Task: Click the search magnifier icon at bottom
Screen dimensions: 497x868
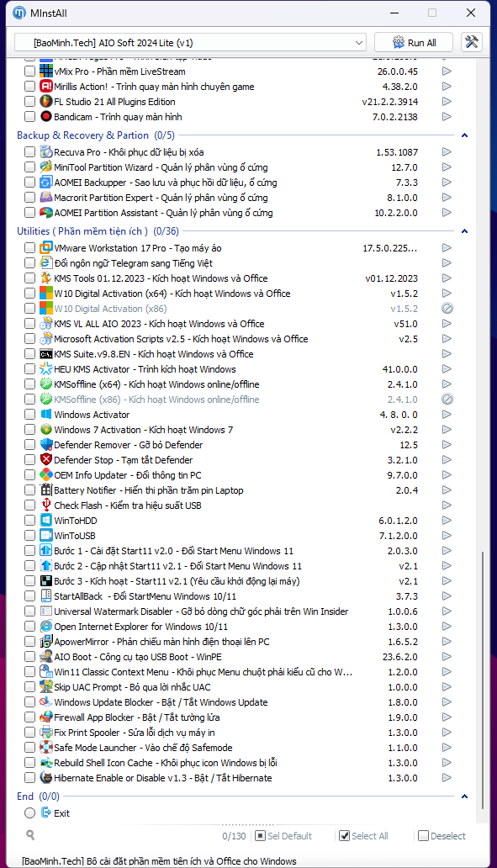Action: [x=30, y=835]
